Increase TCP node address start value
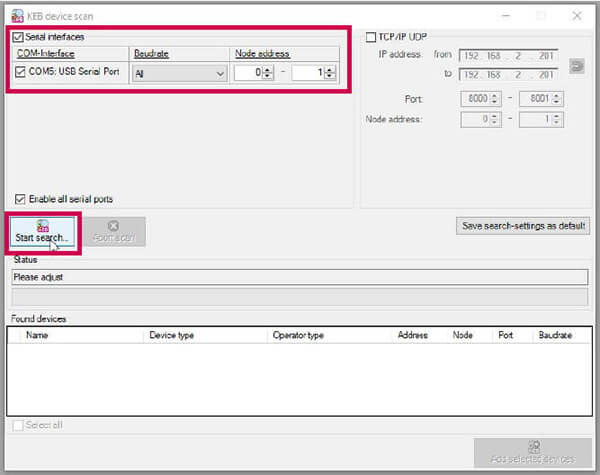 tap(494, 116)
